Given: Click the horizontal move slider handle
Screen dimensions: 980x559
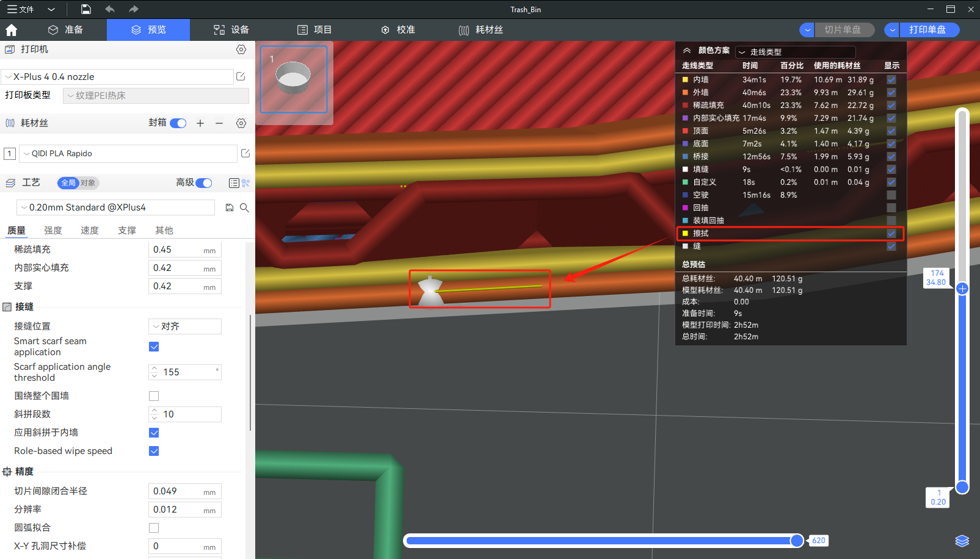Looking at the screenshot, I should (x=797, y=541).
